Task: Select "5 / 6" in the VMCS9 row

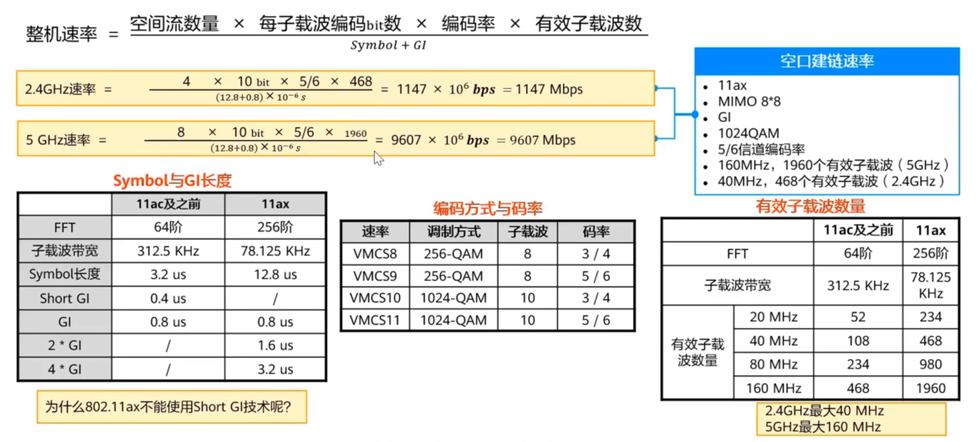Action: pyautogui.click(x=596, y=276)
